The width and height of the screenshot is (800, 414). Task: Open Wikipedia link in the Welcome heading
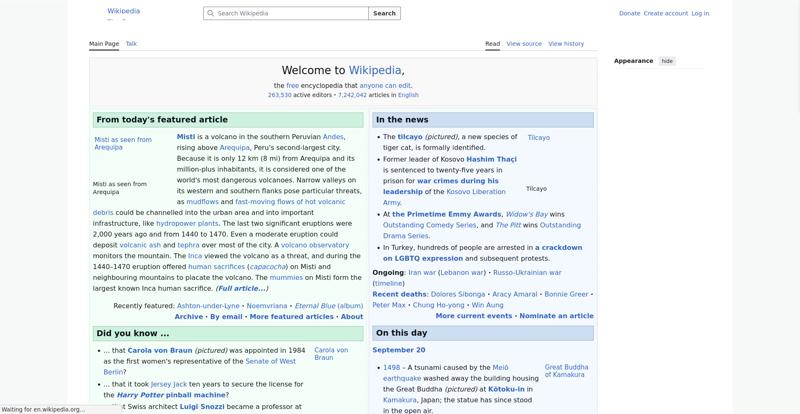[375, 70]
